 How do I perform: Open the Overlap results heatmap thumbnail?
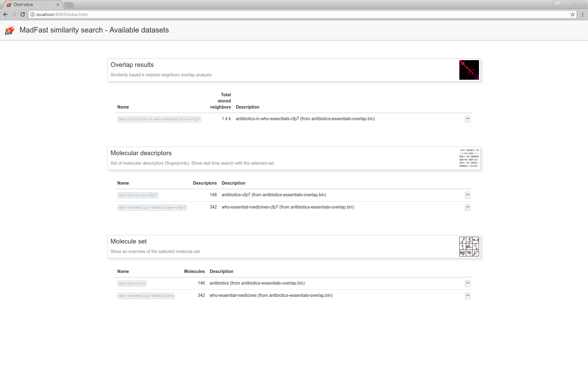click(469, 70)
